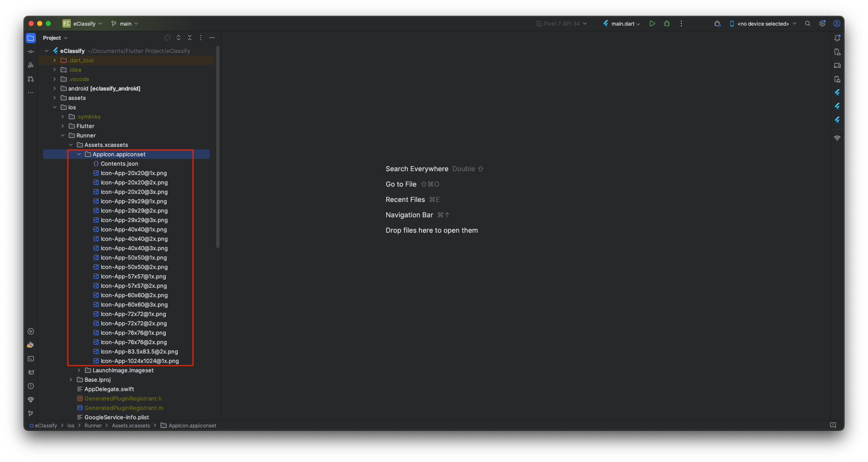Image resolution: width=868 pixels, height=462 pixels.
Task: Open Search Everywhere magnifier icon
Action: tap(807, 23)
